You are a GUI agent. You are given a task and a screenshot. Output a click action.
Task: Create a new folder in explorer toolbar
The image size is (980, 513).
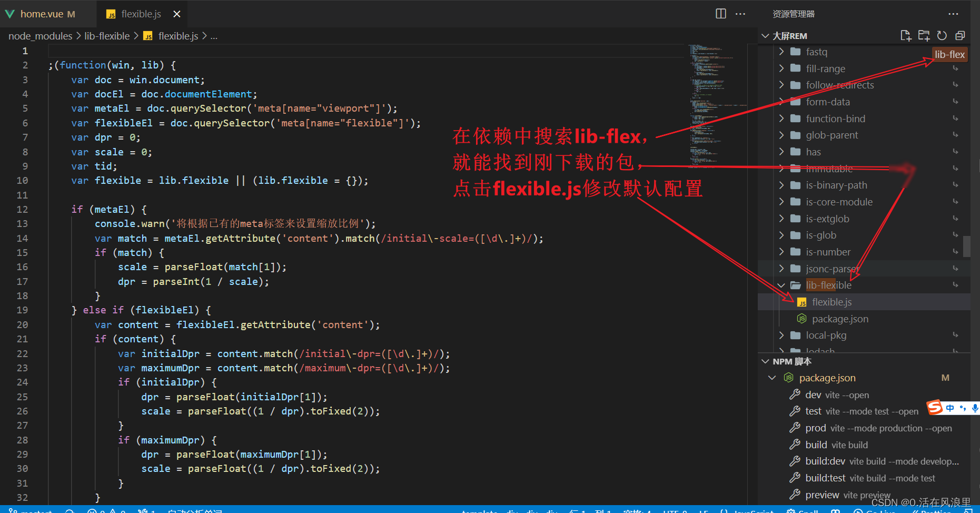[x=924, y=36]
